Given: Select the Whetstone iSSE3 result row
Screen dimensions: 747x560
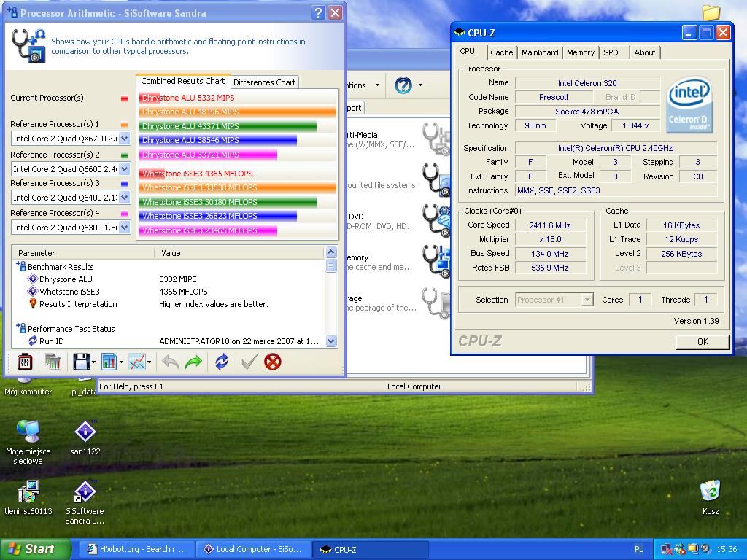Looking at the screenshot, I should coord(169,292).
